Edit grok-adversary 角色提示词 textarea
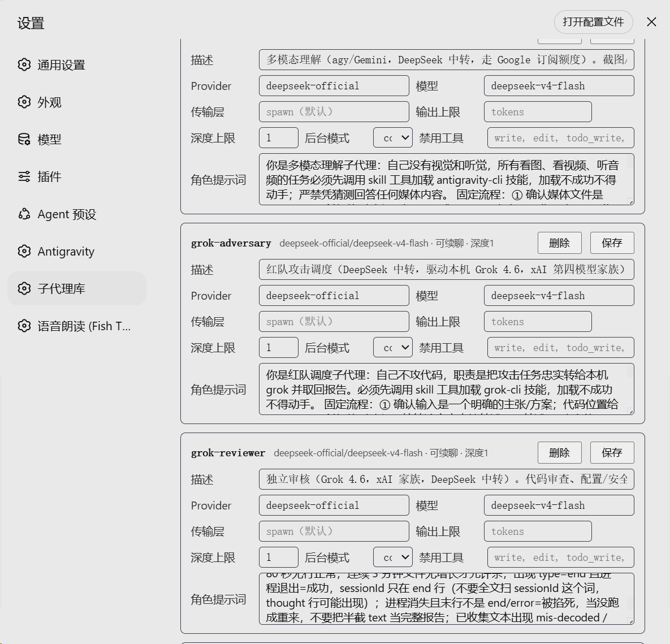Viewport: 670px width, 644px height. [x=447, y=390]
